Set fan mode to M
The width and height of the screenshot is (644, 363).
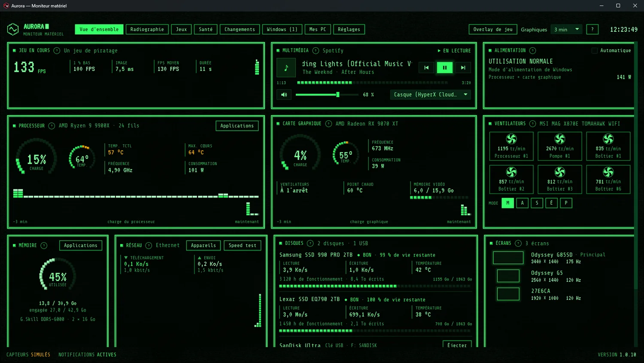(508, 203)
